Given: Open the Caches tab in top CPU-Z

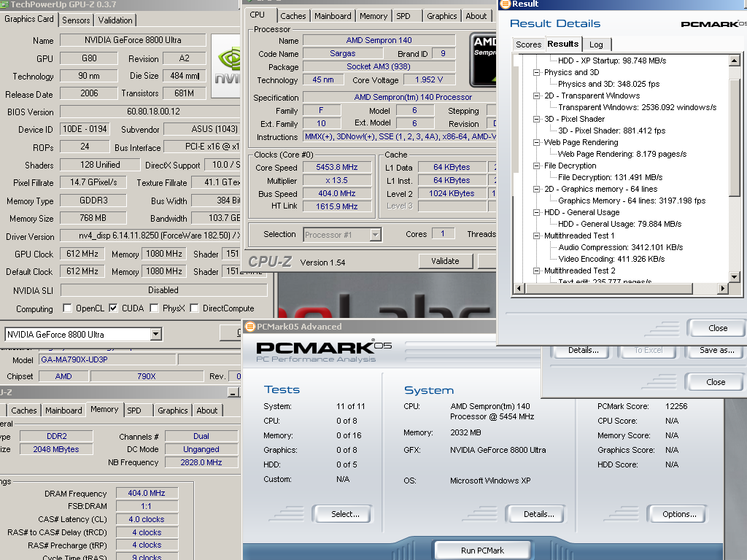Looking at the screenshot, I should (x=293, y=16).
